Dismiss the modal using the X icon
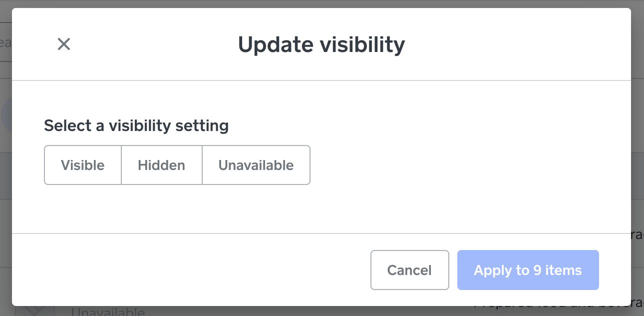 click(x=64, y=44)
